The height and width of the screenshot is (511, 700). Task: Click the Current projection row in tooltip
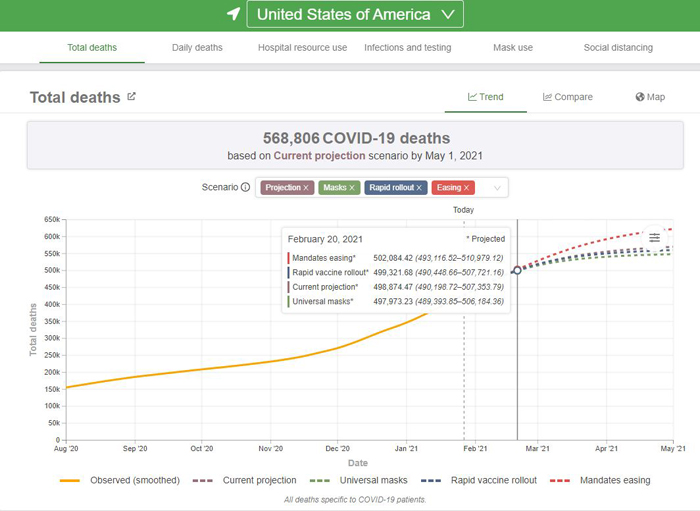(396, 287)
